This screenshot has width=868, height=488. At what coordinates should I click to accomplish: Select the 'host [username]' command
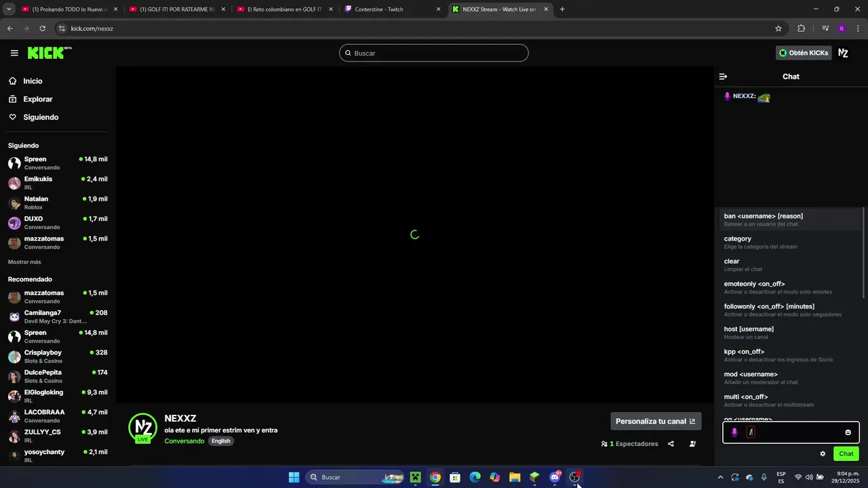(790, 333)
